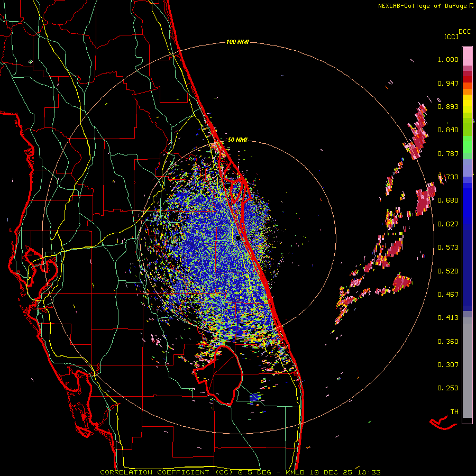Click the 50 NMI range ring label

[237, 140]
